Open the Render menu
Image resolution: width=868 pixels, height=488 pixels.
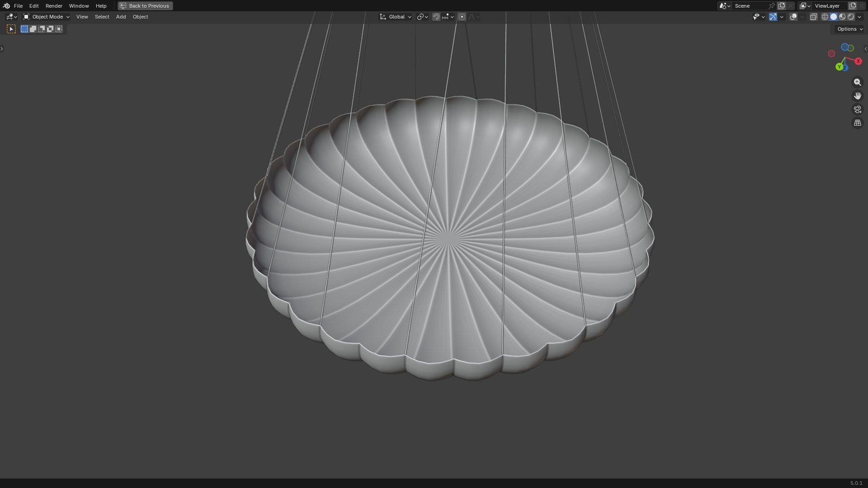(54, 6)
